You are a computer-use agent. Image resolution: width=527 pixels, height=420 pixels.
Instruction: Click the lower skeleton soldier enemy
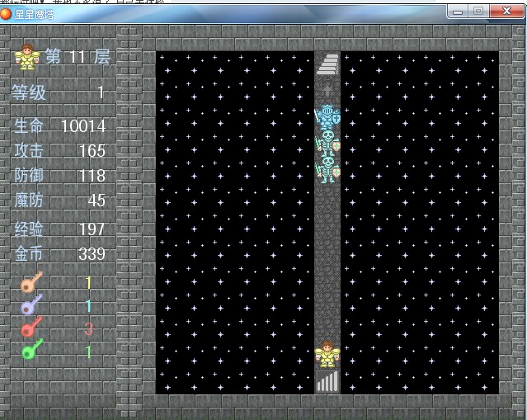tap(327, 170)
